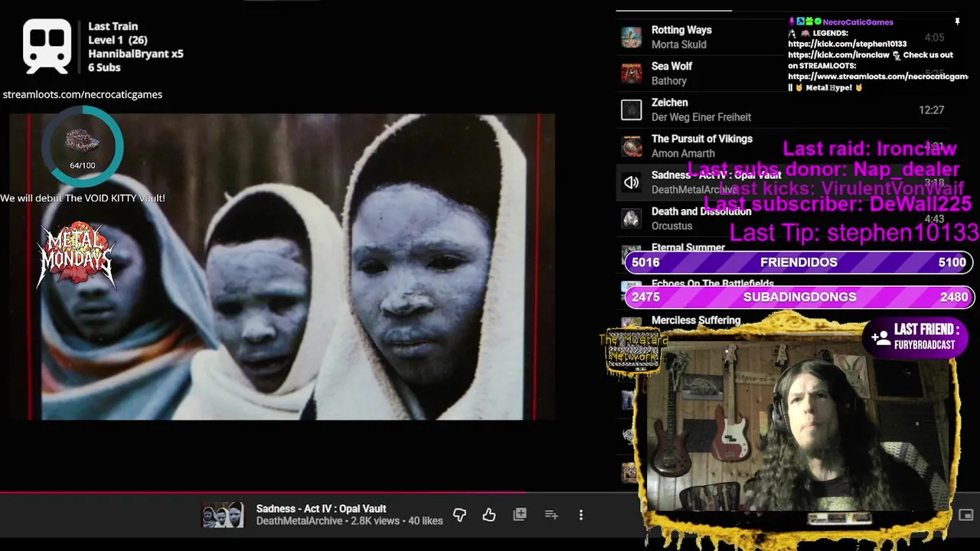Click the circular 64/100 goal progress widget
Screen dimensions: 980x551
(82, 146)
